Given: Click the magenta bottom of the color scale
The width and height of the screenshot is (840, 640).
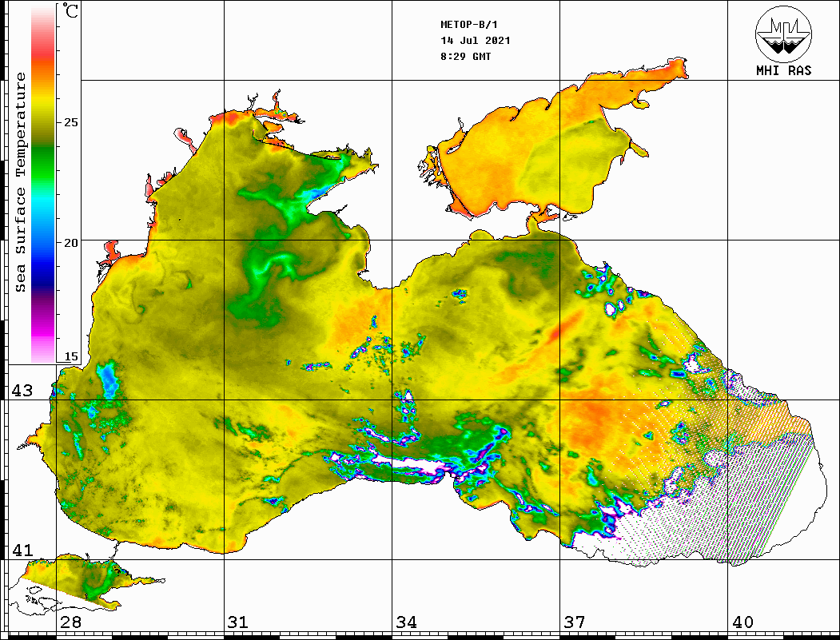Looking at the screenshot, I should coord(43,332).
